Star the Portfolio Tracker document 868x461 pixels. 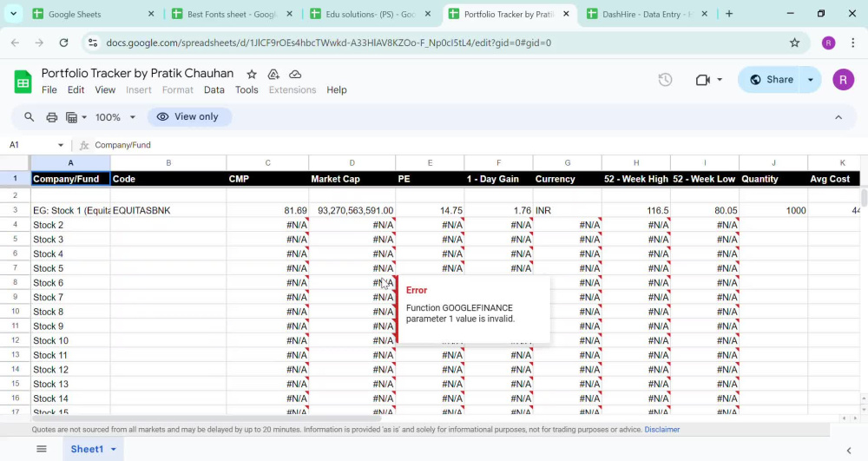coord(252,74)
